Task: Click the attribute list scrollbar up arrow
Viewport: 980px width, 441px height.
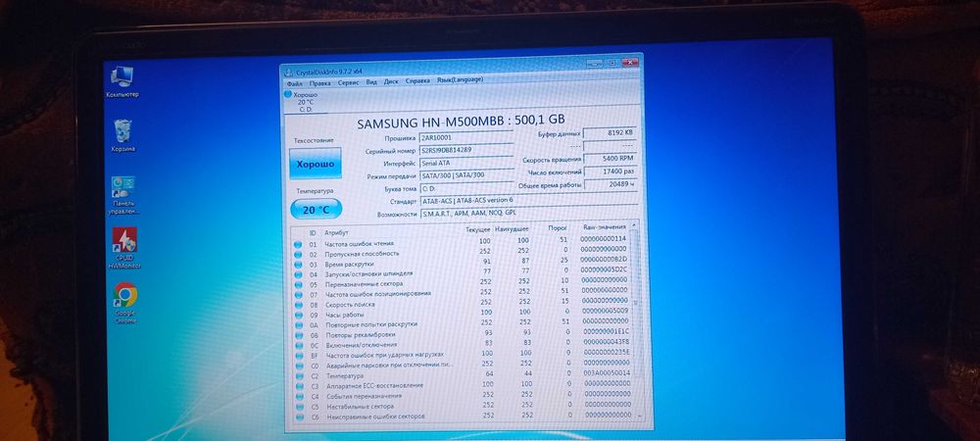Action: pyautogui.click(x=635, y=223)
